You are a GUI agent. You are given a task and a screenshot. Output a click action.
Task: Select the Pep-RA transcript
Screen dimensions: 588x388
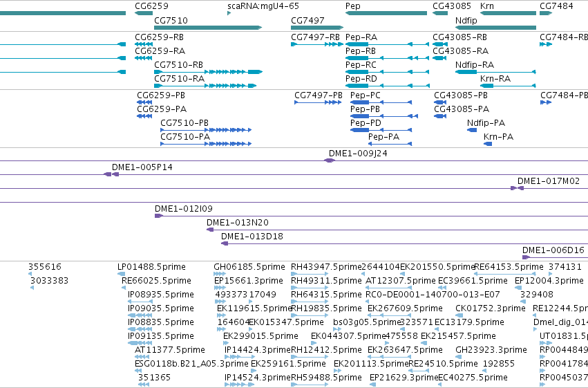387,44
